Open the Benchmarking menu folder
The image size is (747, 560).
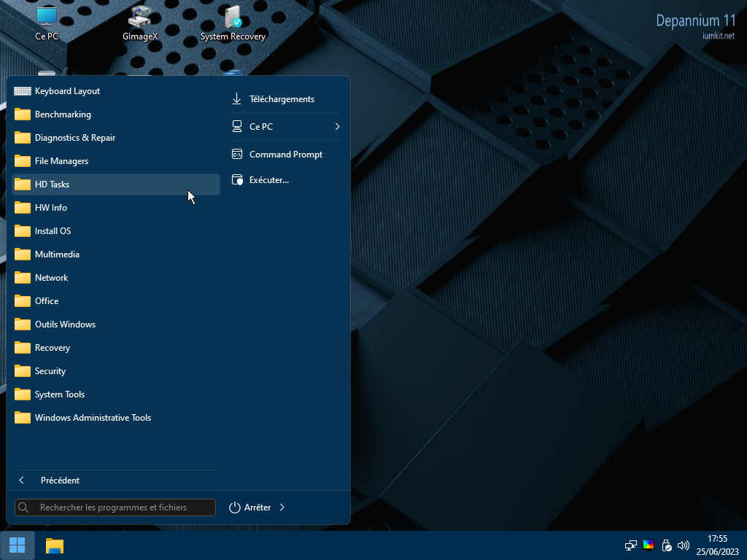click(x=116, y=114)
